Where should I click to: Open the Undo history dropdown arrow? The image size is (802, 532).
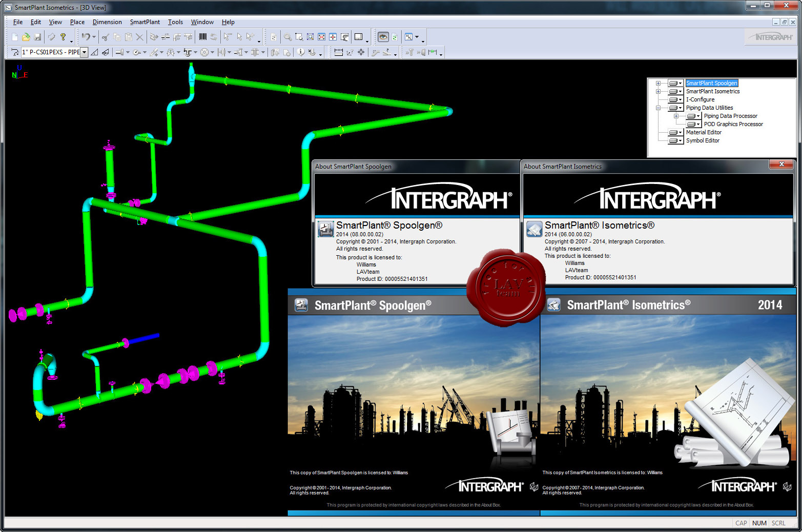coord(94,37)
